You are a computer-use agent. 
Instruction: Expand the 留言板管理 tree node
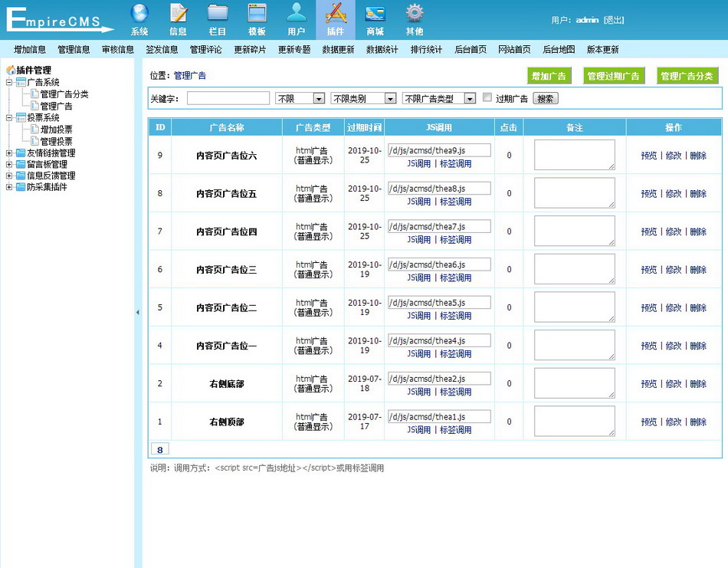(9, 164)
